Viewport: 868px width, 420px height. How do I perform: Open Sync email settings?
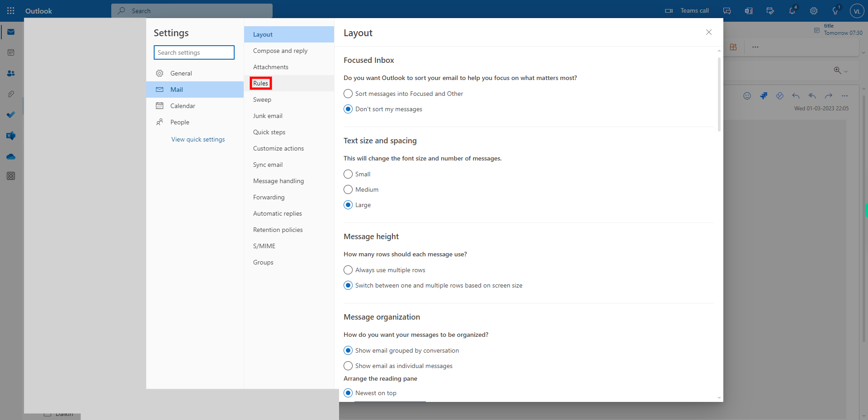(x=289, y=165)
